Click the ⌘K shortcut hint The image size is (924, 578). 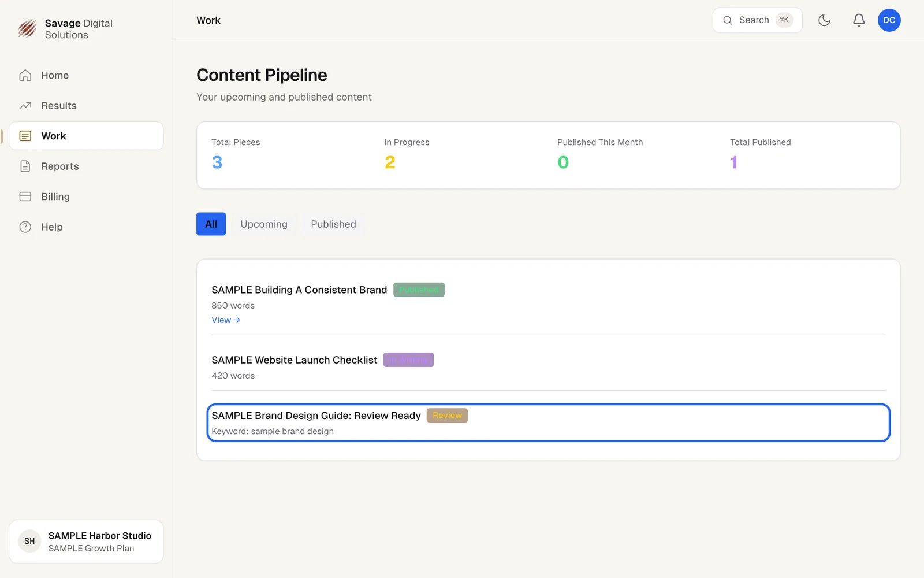point(784,20)
